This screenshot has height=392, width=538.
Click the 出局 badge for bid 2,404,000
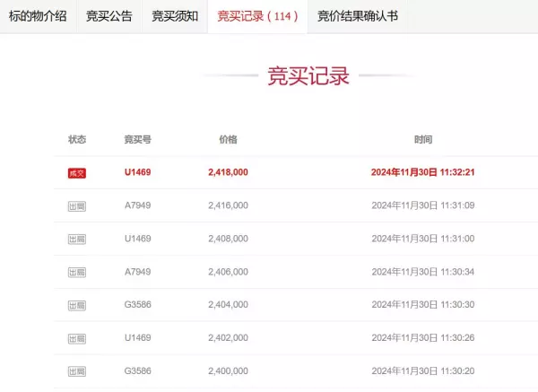point(77,306)
